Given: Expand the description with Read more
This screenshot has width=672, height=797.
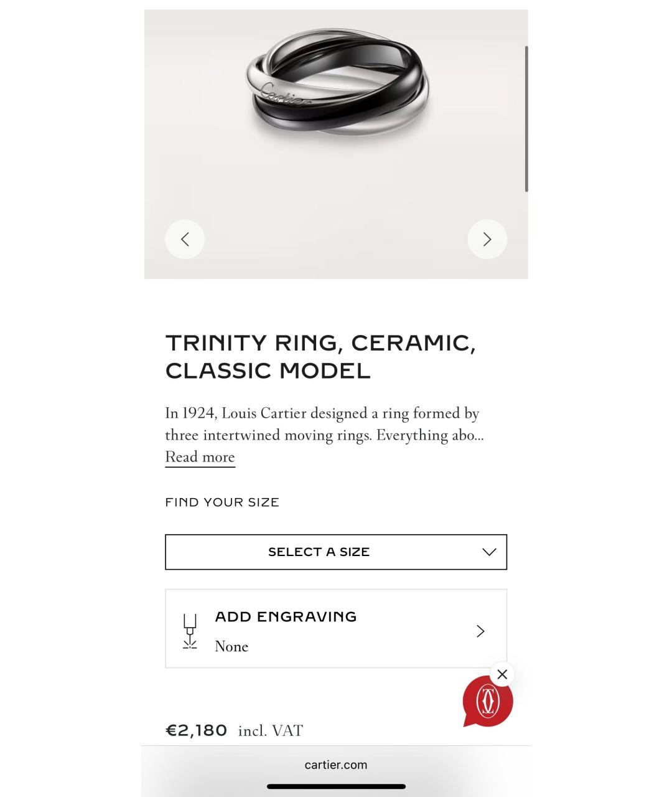Looking at the screenshot, I should point(200,457).
